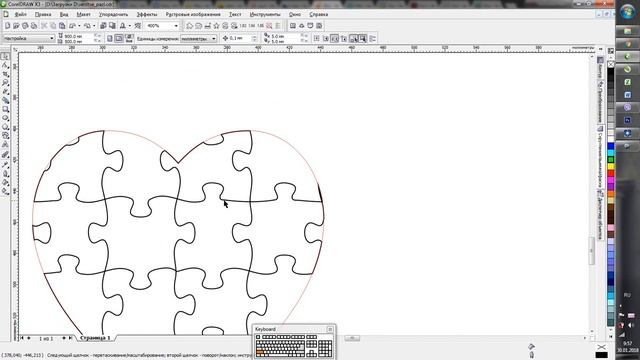Image resolution: width=640 pixels, height=360 pixels.
Task: Open the Вид menu
Action: [64, 14]
